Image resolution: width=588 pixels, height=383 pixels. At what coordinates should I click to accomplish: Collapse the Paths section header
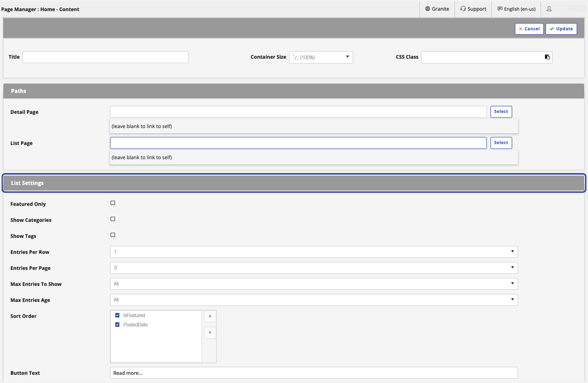[294, 91]
